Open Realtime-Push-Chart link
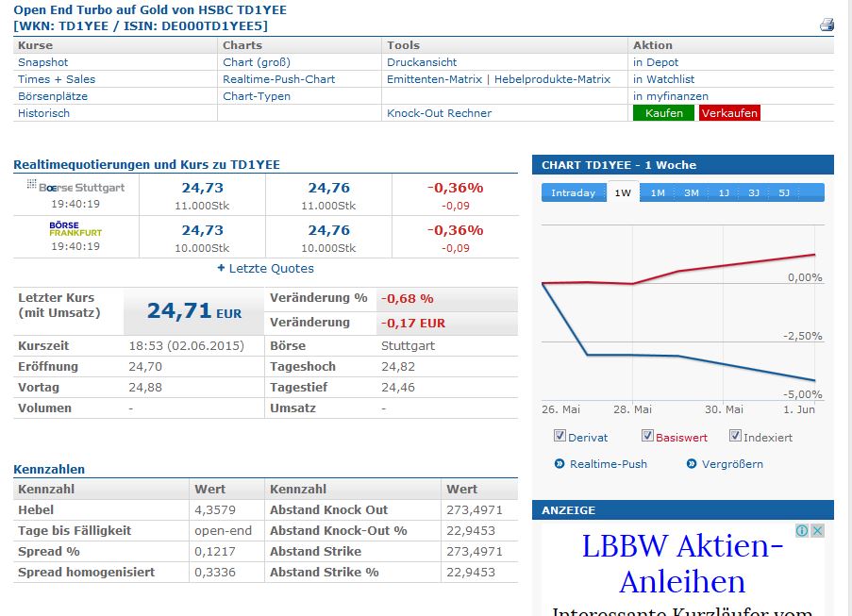 278,79
